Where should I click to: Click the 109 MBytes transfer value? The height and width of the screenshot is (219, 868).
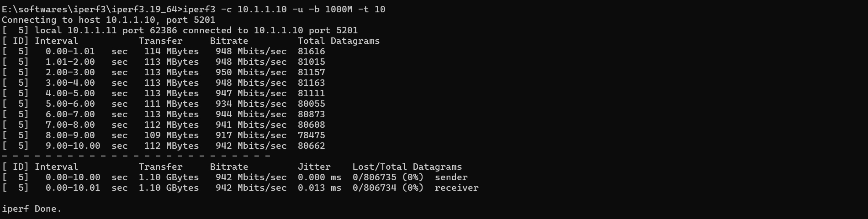click(x=171, y=135)
